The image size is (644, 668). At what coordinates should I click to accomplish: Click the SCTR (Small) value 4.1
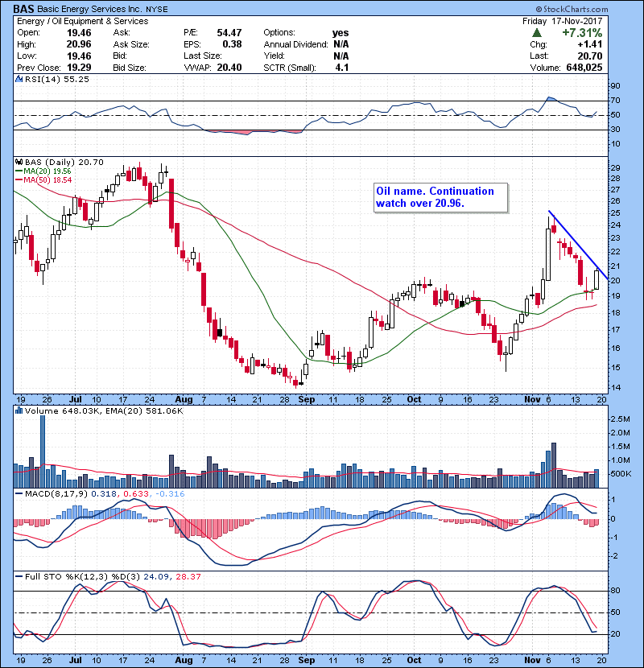click(x=342, y=68)
